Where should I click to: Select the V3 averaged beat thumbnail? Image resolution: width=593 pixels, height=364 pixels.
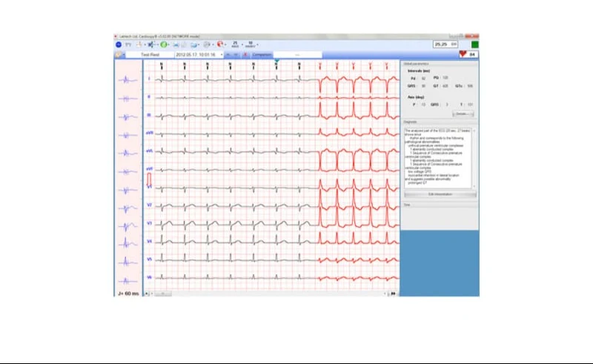tap(127, 226)
